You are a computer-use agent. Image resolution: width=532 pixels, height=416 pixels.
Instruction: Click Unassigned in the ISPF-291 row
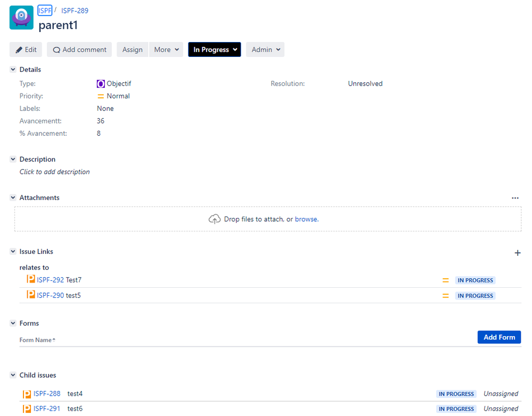(501, 409)
